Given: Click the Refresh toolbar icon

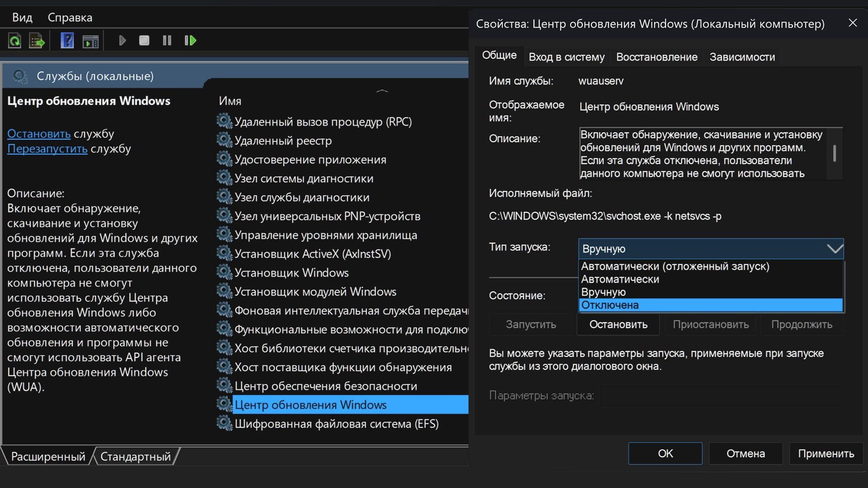Looking at the screenshot, I should pos(15,41).
